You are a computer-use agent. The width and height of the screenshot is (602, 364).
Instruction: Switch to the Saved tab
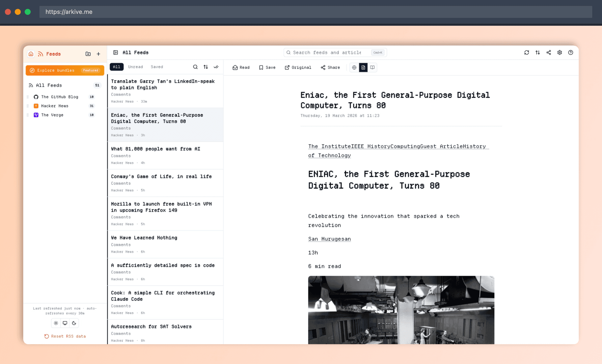157,67
